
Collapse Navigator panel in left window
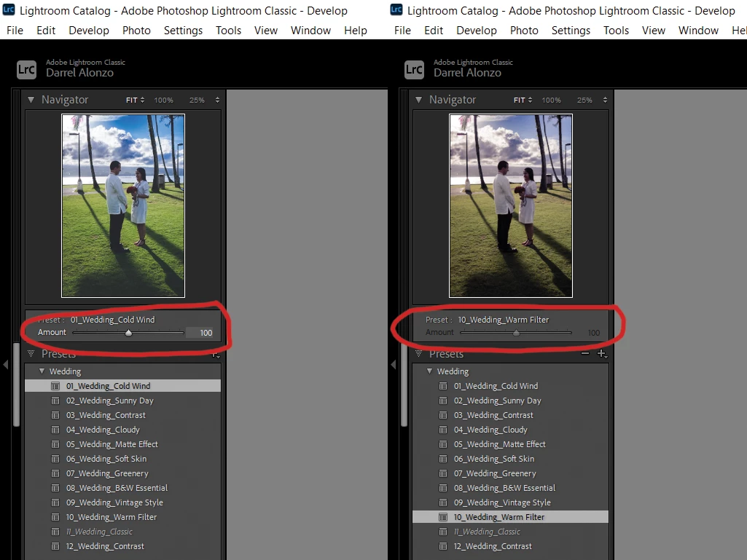point(31,100)
